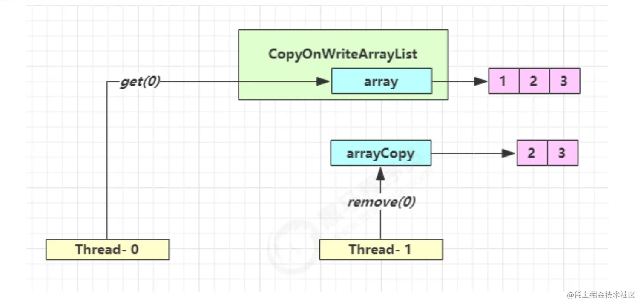Image resolution: width=644 pixels, height=308 pixels.
Task: Select the arrayCopy box
Action: [x=381, y=153]
